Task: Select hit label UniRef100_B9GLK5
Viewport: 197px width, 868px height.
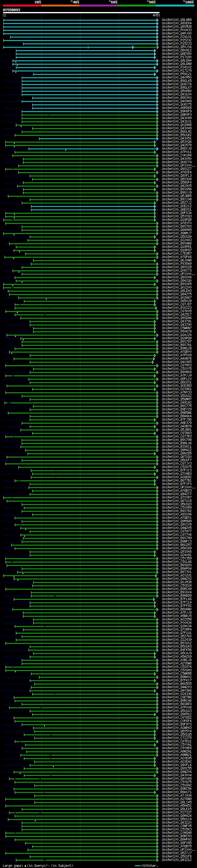Action: point(177,81)
